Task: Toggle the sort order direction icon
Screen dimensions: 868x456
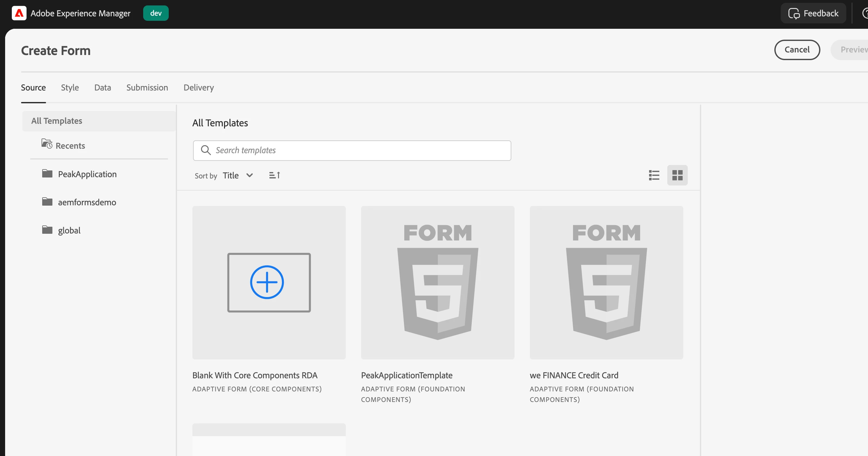Action: pos(274,175)
